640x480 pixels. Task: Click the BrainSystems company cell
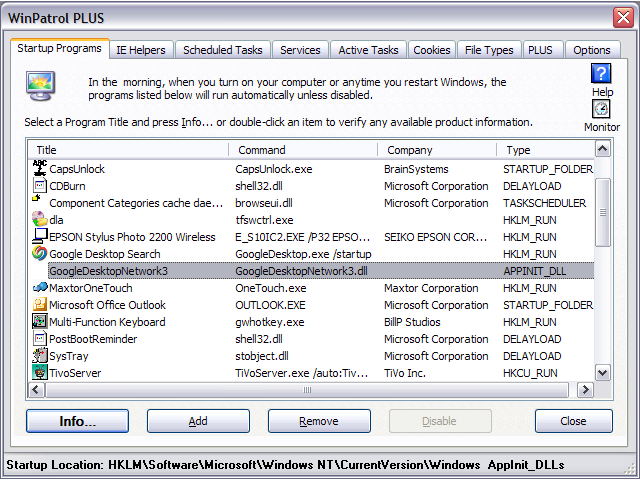[416, 169]
